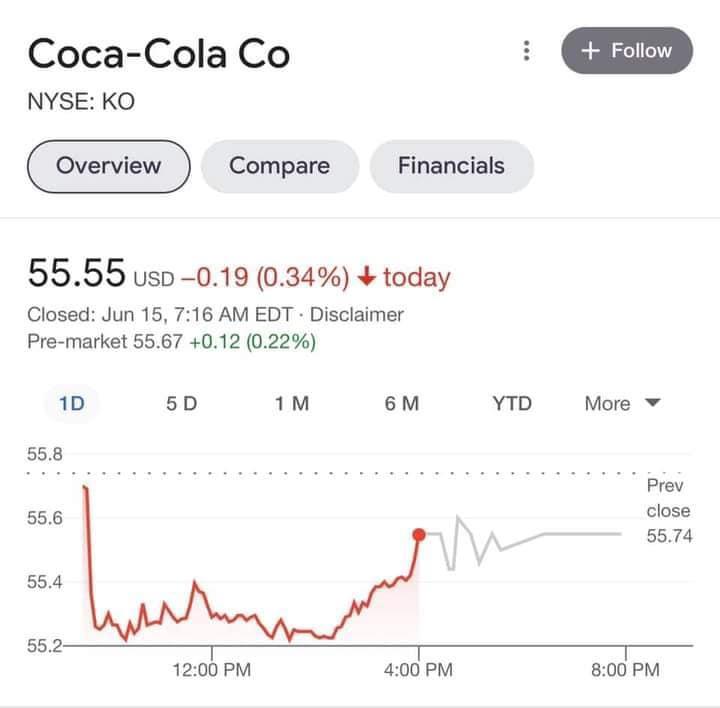This screenshot has height=708, width=720.
Task: Click the plus icon on Follow
Action: tap(589, 51)
